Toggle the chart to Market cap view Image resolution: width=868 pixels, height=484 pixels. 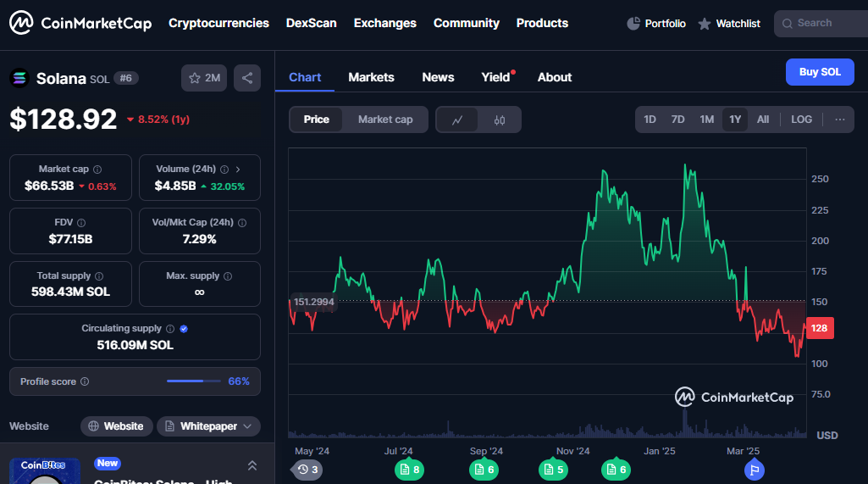pyautogui.click(x=385, y=120)
